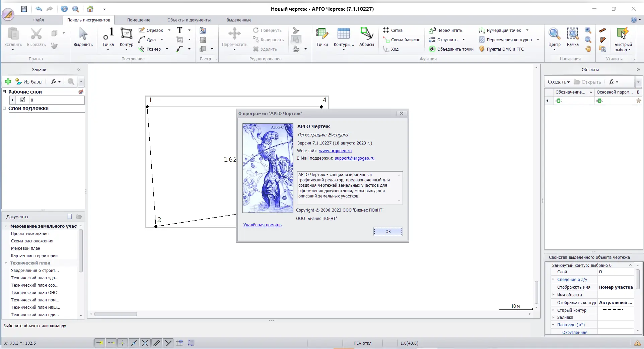The width and height of the screenshot is (644, 349).
Task: Open Пункты ОМС и ГГС
Action: pyautogui.click(x=501, y=49)
